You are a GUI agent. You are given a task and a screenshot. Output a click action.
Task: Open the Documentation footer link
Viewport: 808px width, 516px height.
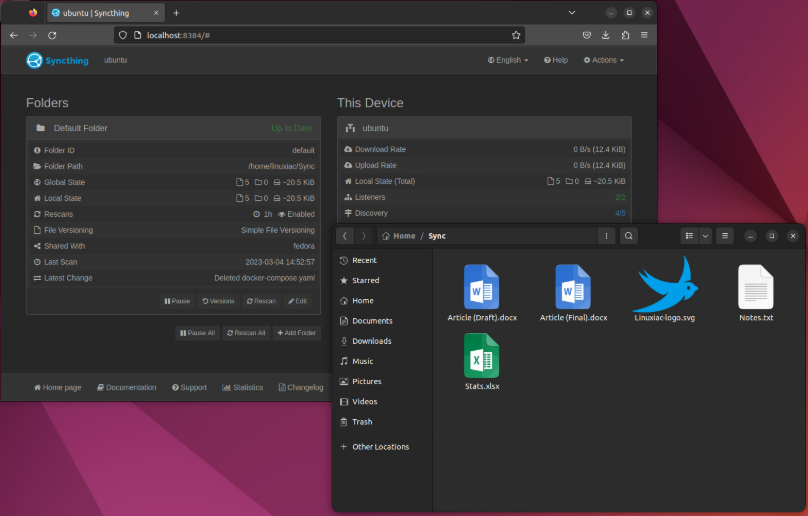(x=126, y=387)
